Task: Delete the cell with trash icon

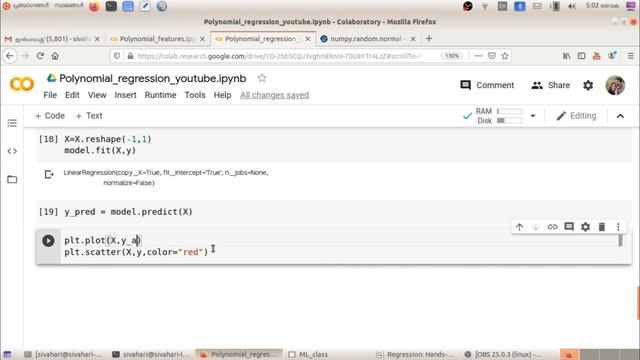Action: [x=602, y=227]
